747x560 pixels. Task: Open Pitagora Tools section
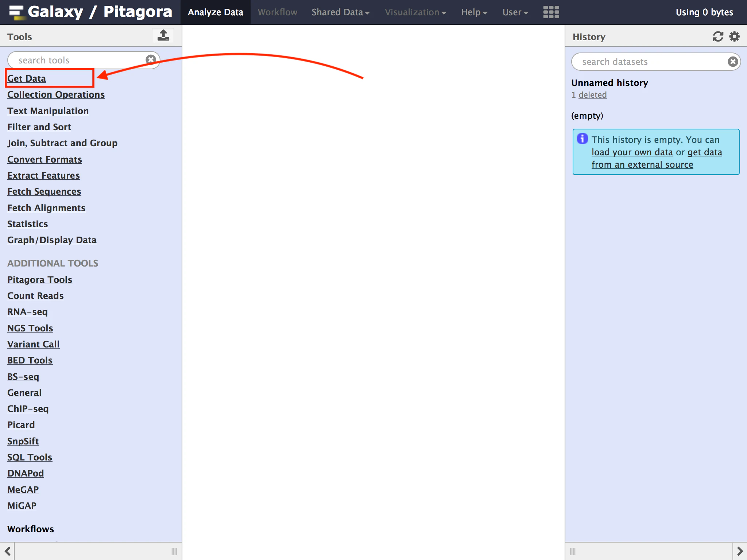[40, 280]
